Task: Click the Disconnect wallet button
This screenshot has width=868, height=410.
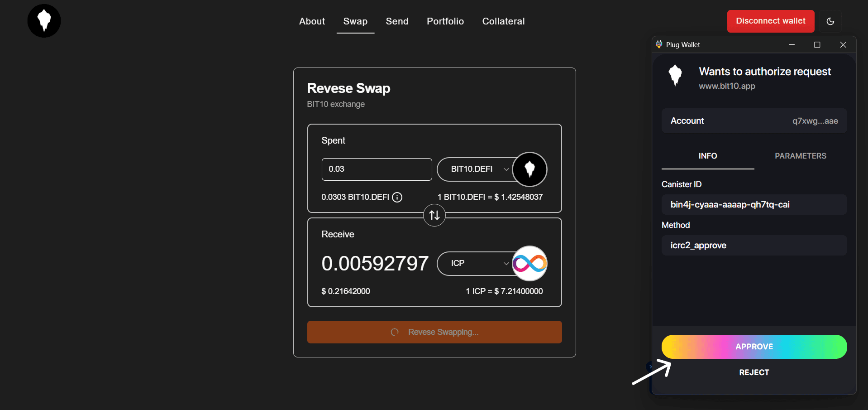Action: [x=771, y=21]
